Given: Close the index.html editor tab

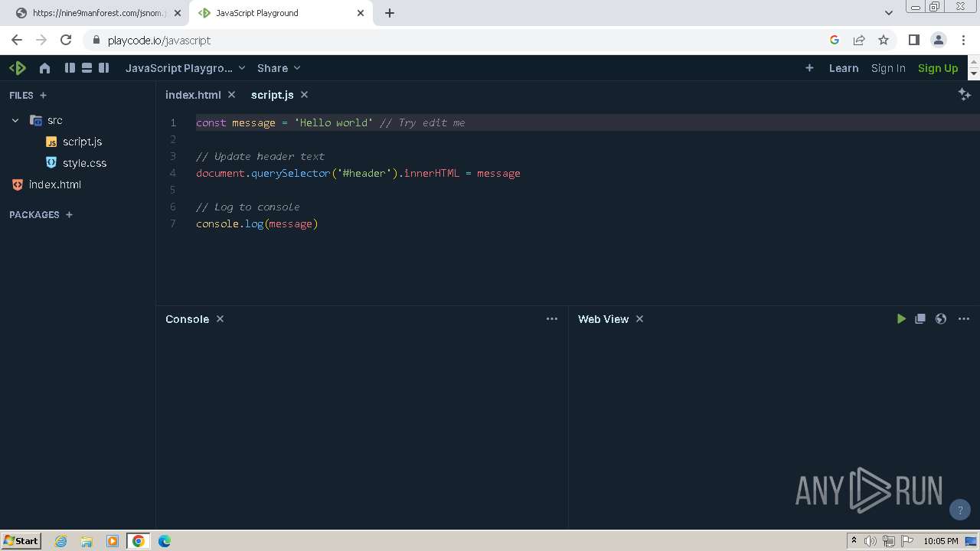Looking at the screenshot, I should [231, 95].
